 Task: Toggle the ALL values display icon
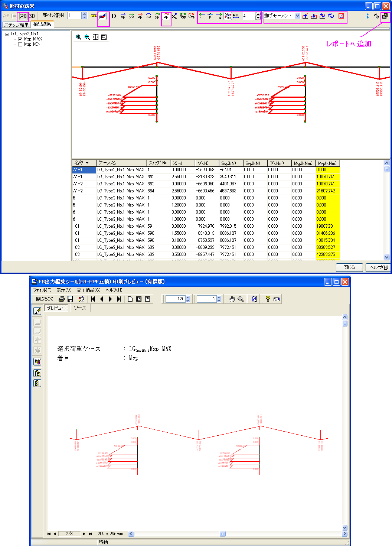236,16
